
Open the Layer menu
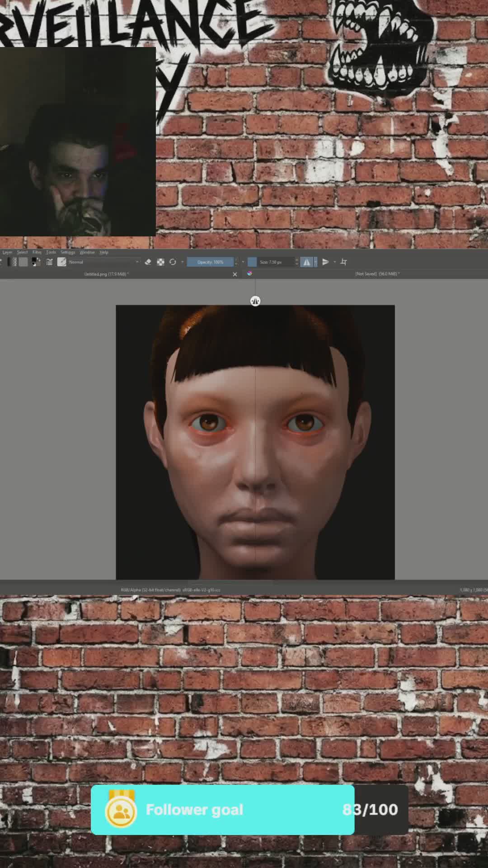click(x=7, y=252)
